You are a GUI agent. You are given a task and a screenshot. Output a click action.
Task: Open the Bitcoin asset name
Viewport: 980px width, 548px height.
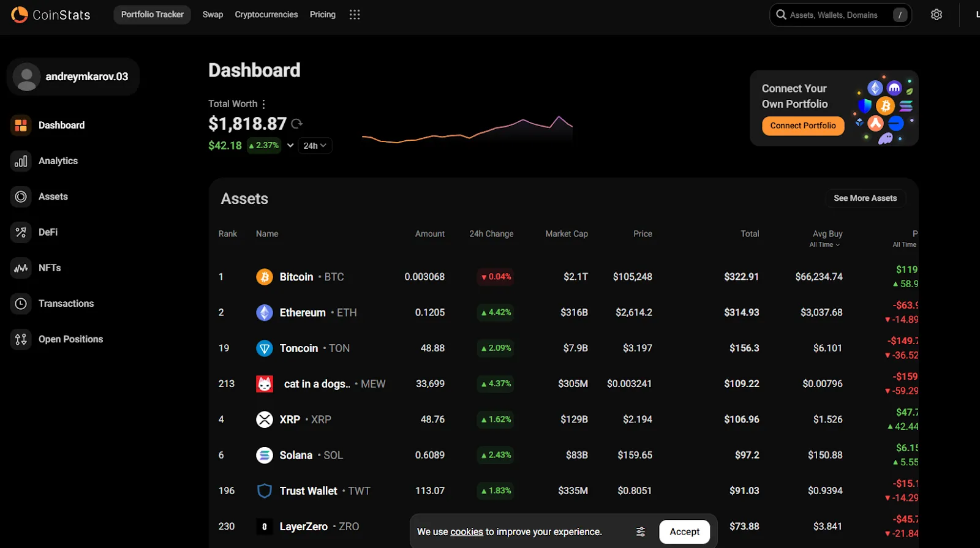coord(296,277)
